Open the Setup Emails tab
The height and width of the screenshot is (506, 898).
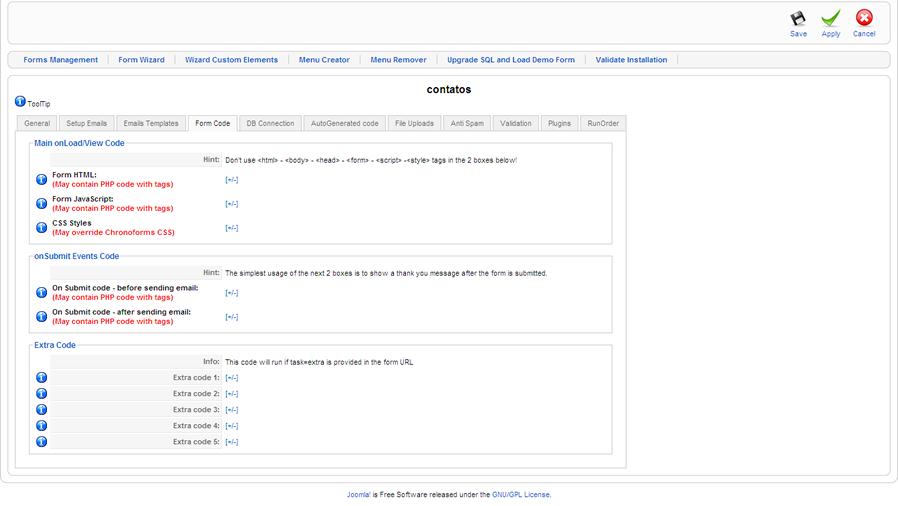click(x=86, y=123)
